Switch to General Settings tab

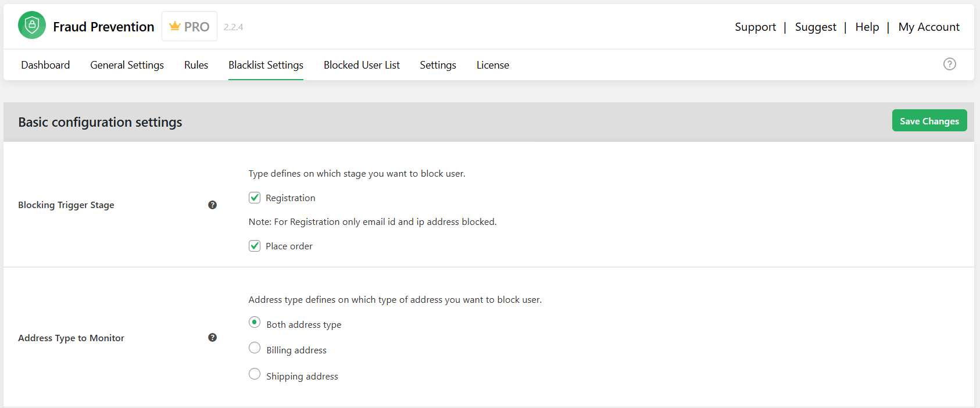click(127, 65)
